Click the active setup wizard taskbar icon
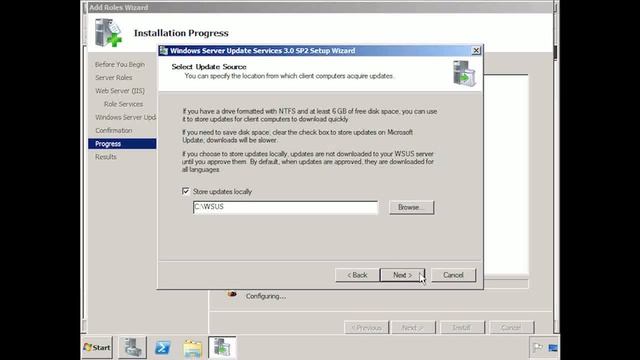Image resolution: width=640 pixels, height=360 pixels. (222, 347)
